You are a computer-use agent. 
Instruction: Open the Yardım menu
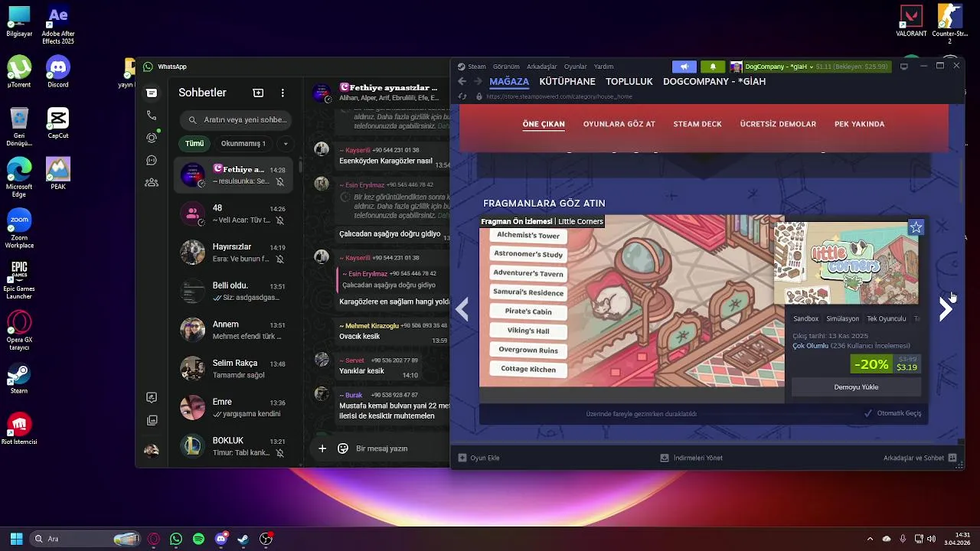point(603,67)
